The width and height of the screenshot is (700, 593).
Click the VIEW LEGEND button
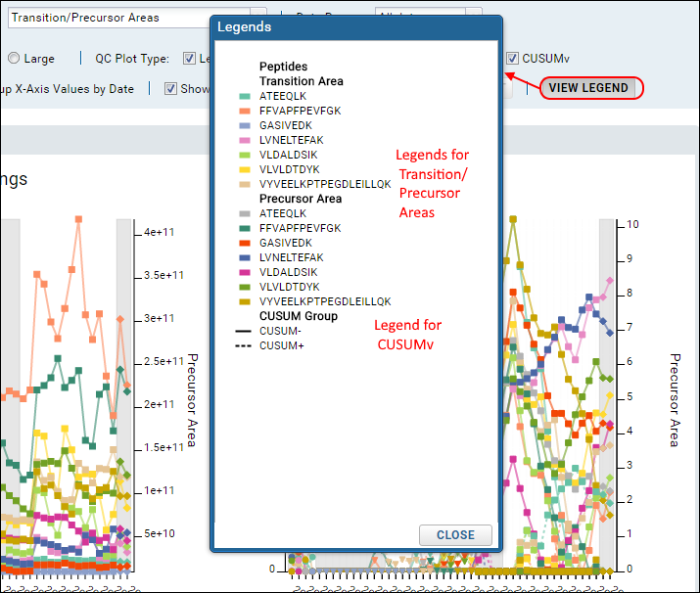[588, 88]
